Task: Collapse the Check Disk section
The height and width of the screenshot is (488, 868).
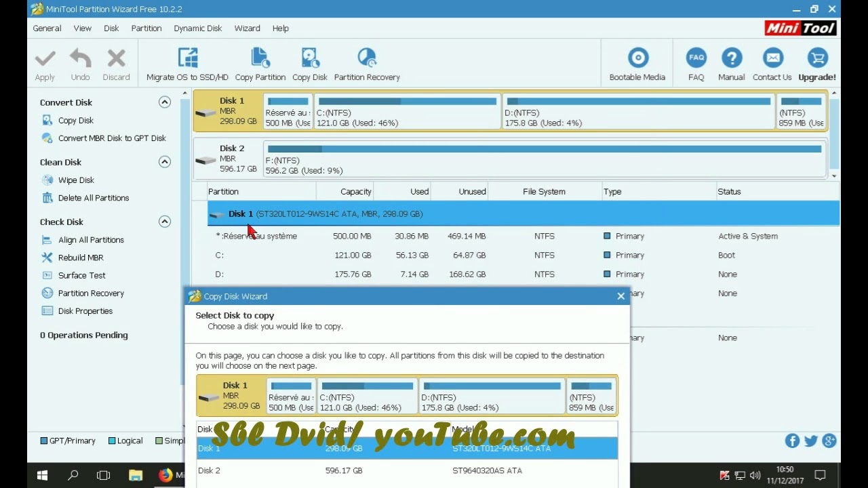Action: pos(165,222)
